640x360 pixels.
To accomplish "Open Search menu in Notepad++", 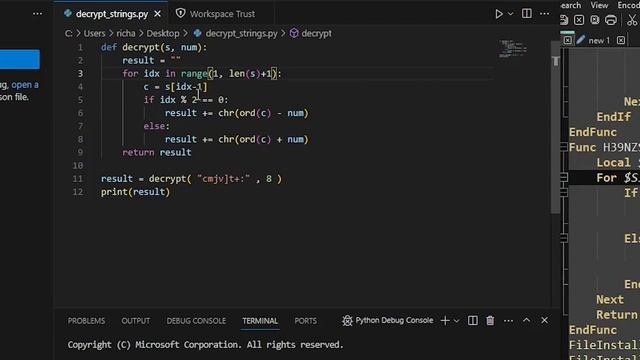I will [571, 5].
